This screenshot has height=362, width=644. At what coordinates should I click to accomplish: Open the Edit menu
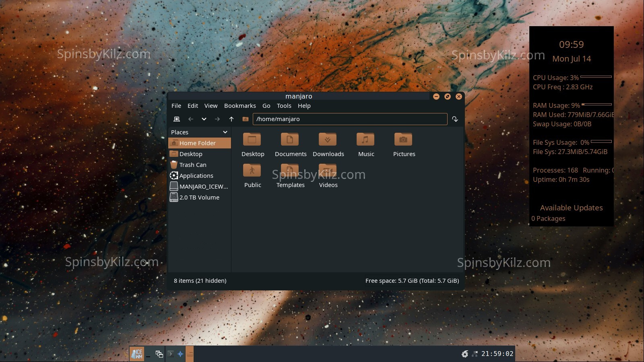[193, 106]
